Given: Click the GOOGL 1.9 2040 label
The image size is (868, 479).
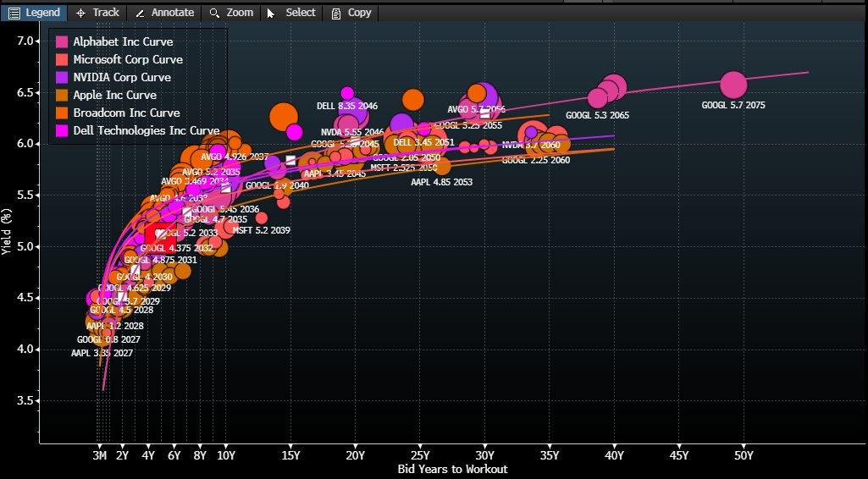Looking at the screenshot, I should (x=277, y=185).
